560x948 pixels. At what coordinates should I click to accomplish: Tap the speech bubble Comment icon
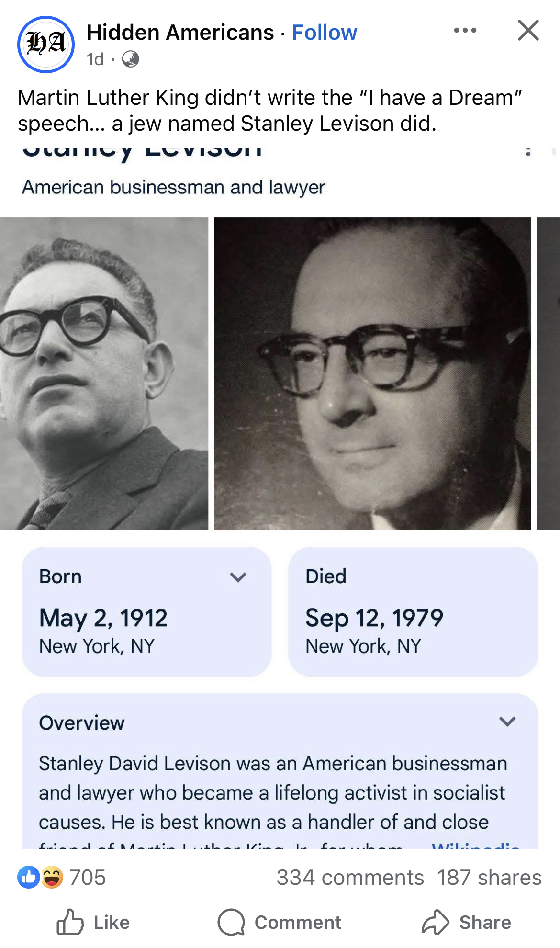pos(231,922)
